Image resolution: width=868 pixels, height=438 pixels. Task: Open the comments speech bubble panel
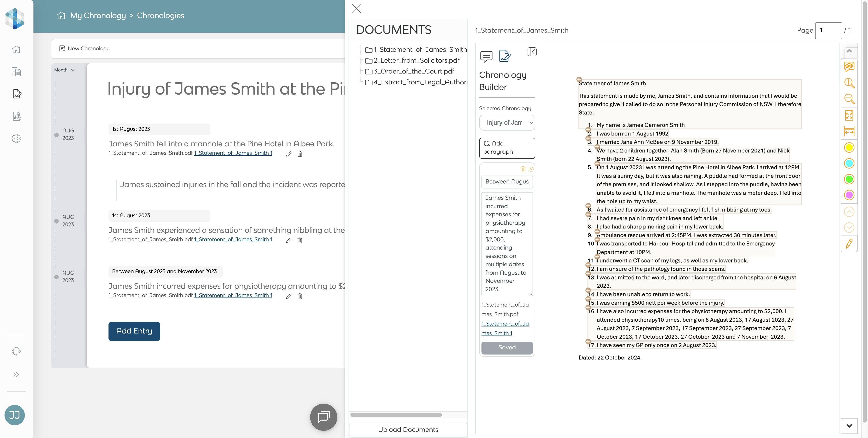pos(486,56)
